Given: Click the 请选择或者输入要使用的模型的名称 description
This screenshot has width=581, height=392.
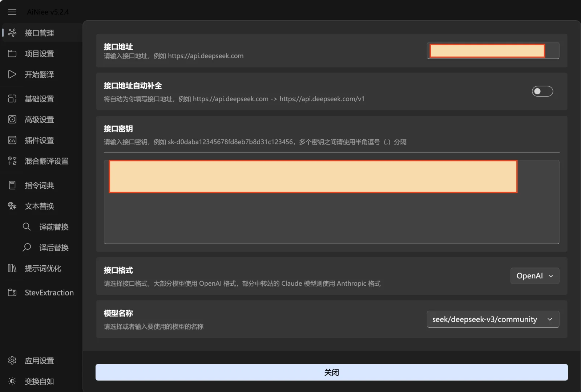Looking at the screenshot, I should click(x=154, y=326).
